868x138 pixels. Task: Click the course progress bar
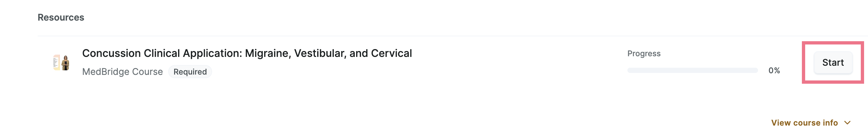693,70
